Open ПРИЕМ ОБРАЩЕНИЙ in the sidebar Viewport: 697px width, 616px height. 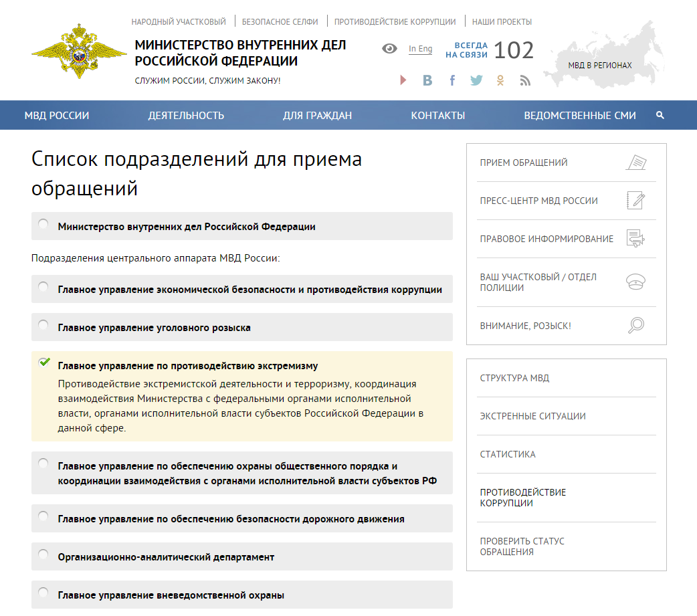(x=524, y=163)
